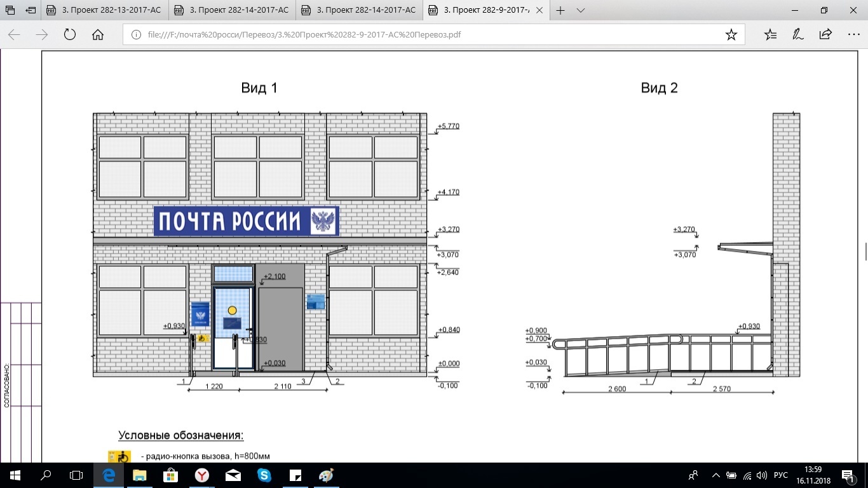Expand hidden system tray icons
Screen dimensions: 868x488
tap(716, 475)
